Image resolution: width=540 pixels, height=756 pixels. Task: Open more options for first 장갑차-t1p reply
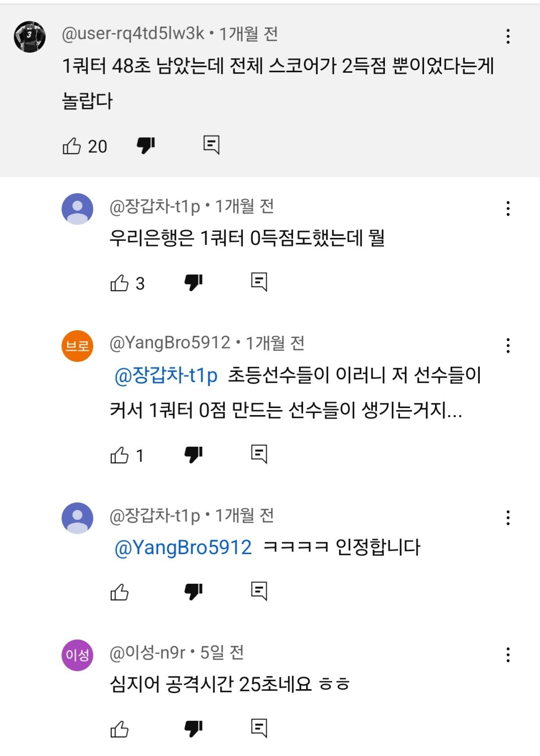[x=508, y=208]
